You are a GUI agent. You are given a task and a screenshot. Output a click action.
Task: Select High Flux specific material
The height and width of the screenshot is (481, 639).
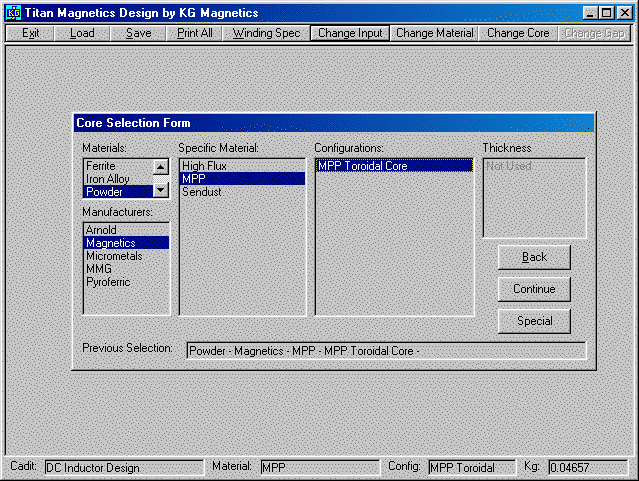point(242,166)
